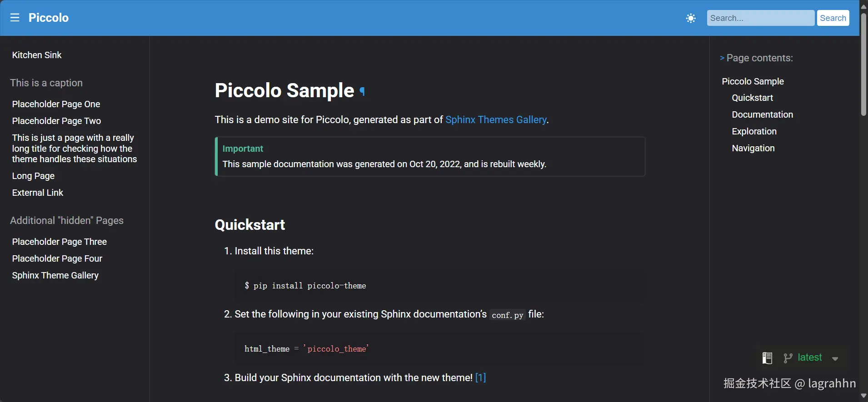Image resolution: width=868 pixels, height=402 pixels.
Task: Open the hamburger navigation menu
Action: point(15,18)
